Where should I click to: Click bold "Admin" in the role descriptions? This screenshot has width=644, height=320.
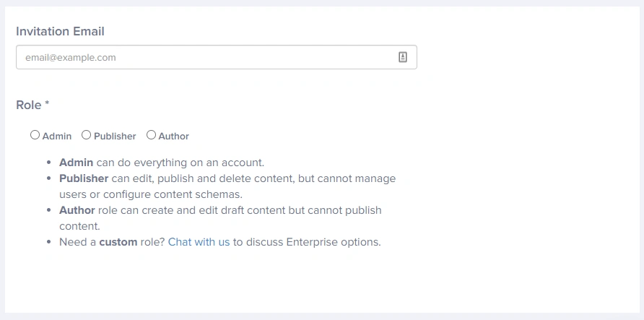click(76, 163)
